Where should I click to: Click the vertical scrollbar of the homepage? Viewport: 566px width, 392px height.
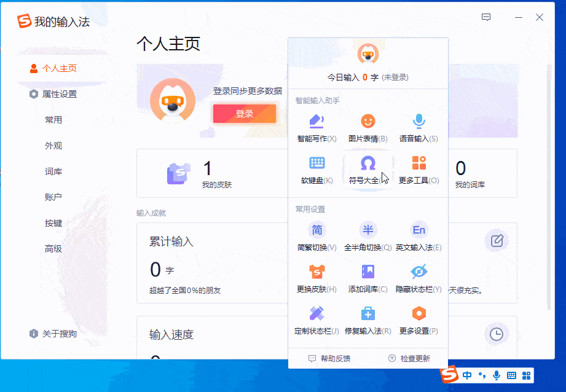[549, 187]
